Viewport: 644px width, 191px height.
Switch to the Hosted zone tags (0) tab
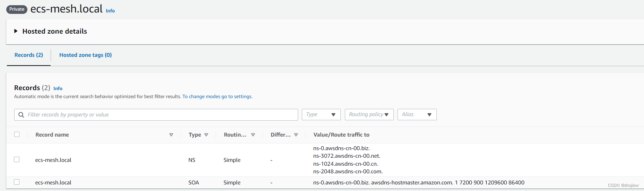[x=85, y=55]
